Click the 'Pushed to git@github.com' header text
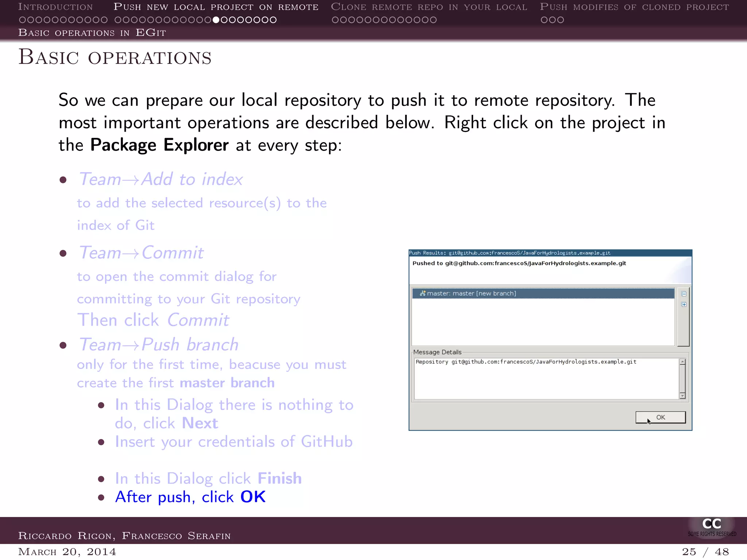 (519, 263)
